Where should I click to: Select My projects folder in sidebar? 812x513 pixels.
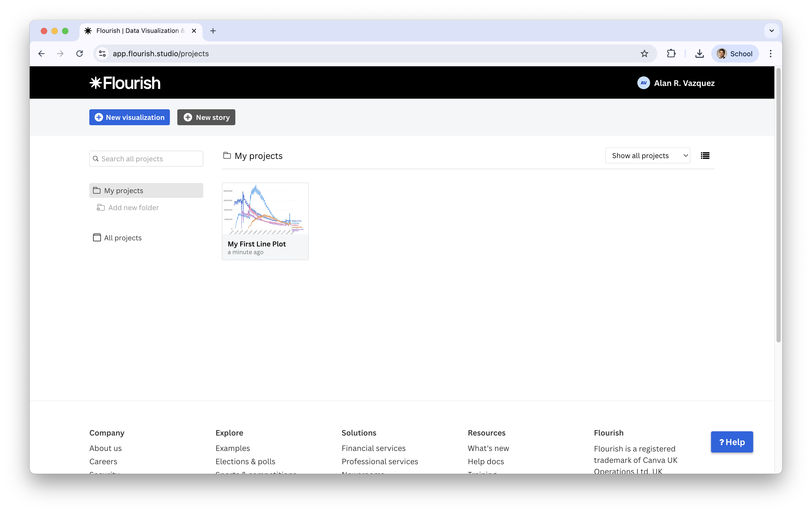click(146, 190)
